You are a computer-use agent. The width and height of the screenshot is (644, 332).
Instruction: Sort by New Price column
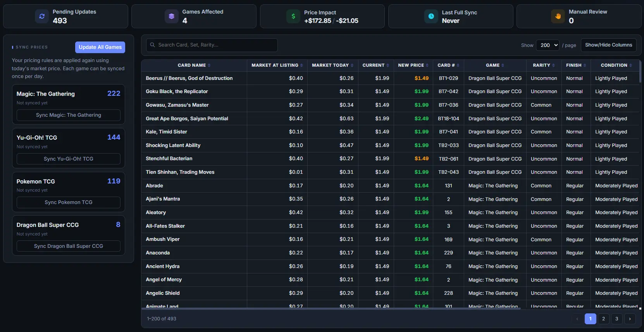pos(413,65)
